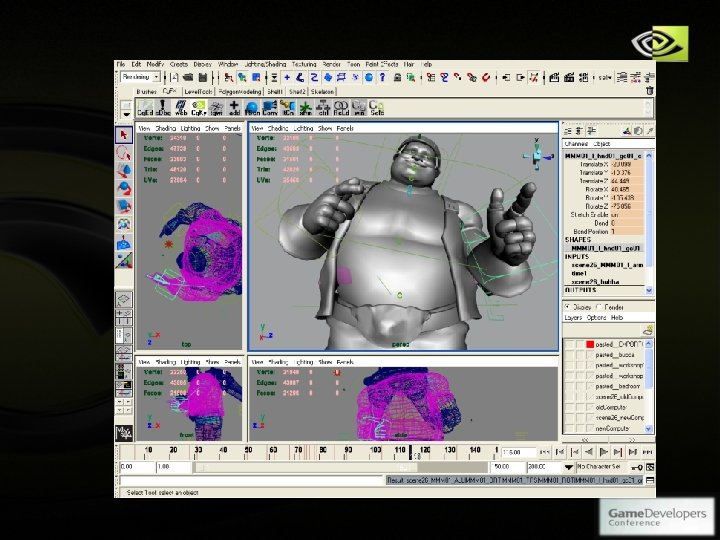Click layer list scrollbar down arrow

[x=649, y=429]
